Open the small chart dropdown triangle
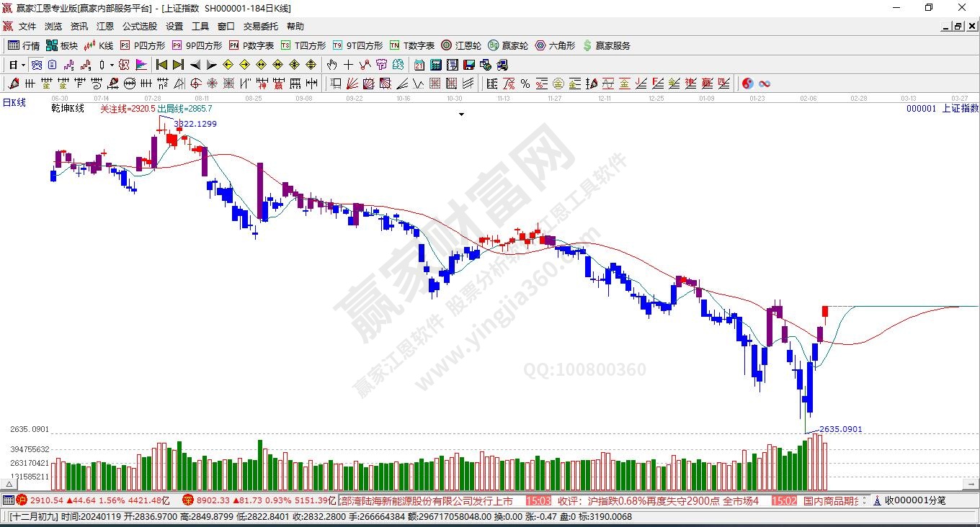Viewport: 980px width, 527px height. pyautogui.click(x=461, y=114)
